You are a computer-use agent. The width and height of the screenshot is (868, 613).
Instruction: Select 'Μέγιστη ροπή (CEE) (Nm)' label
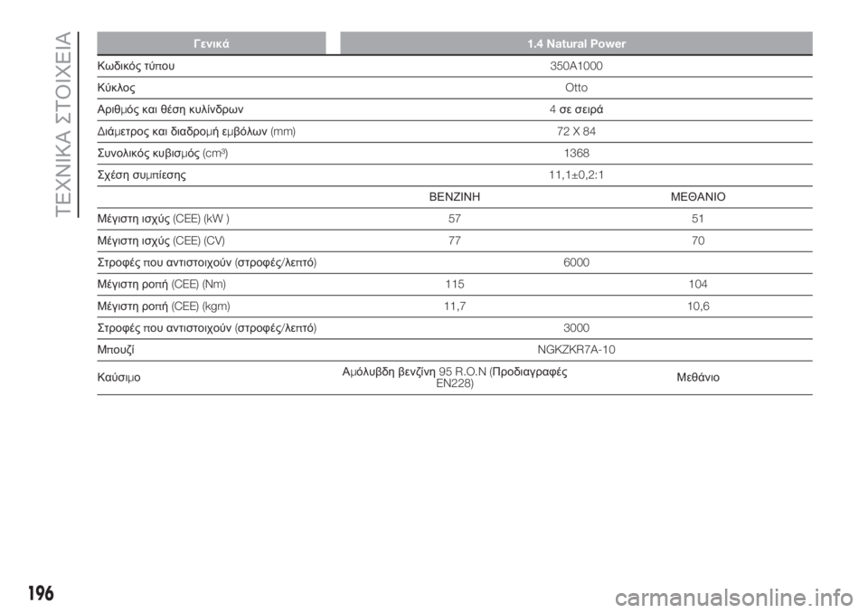coord(162,285)
